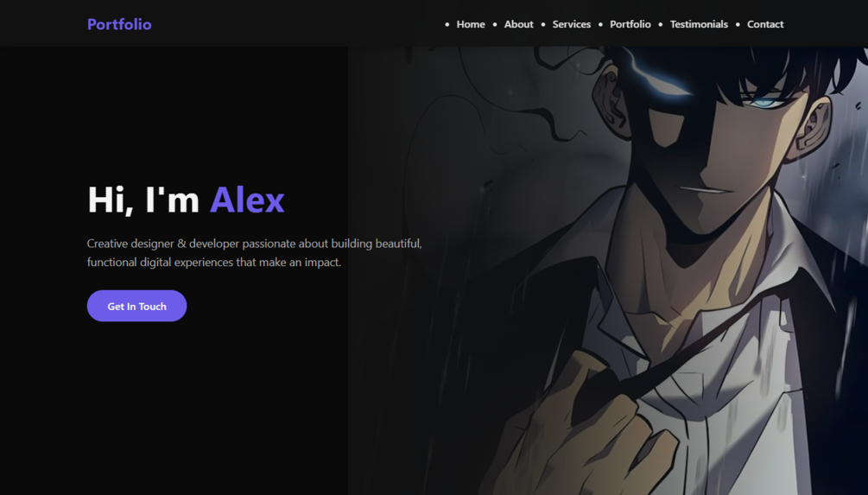Click the Get In Touch button
Image resolution: width=868 pixels, height=495 pixels.
click(x=136, y=306)
